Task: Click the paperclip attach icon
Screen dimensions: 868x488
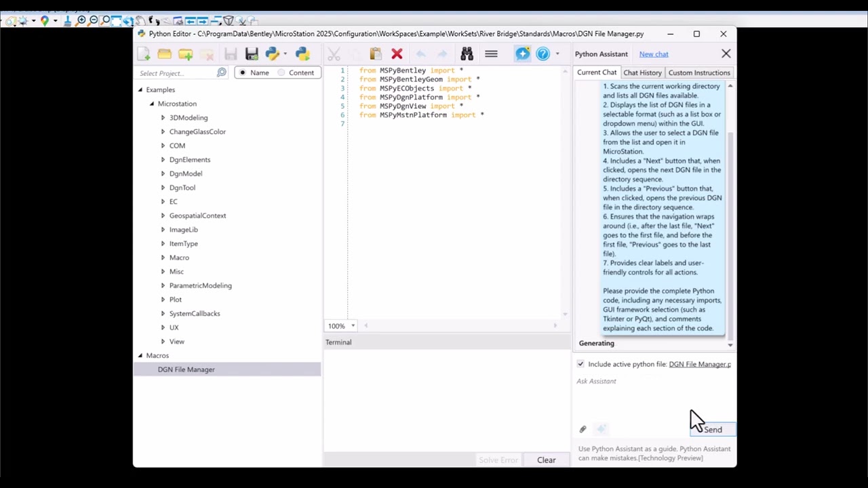Action: point(583,429)
